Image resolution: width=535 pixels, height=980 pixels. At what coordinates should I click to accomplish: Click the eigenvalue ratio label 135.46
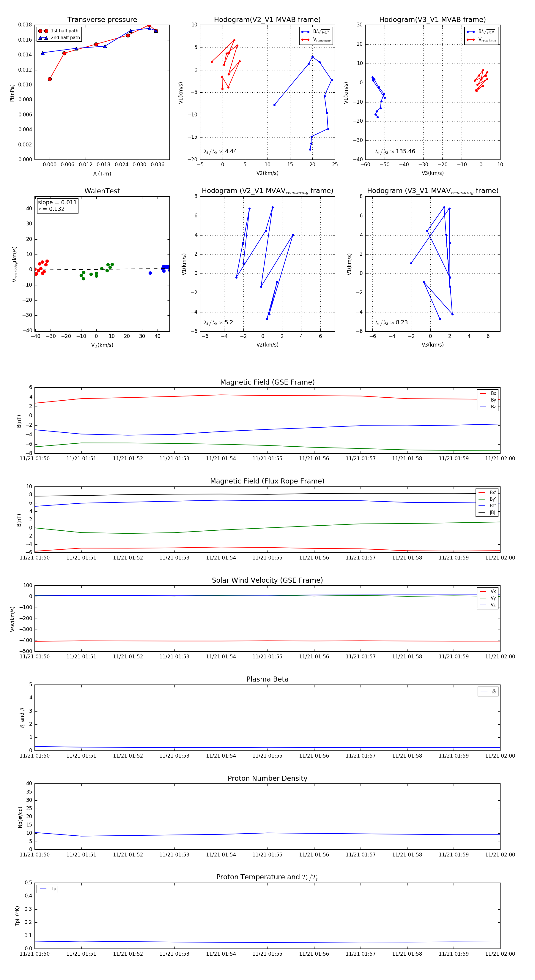point(395,151)
